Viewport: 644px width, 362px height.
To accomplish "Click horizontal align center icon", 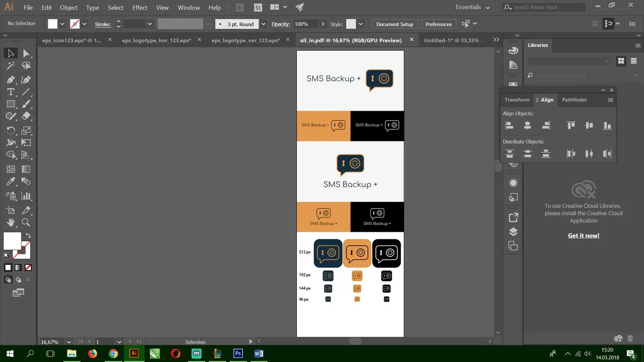I will pos(527,126).
